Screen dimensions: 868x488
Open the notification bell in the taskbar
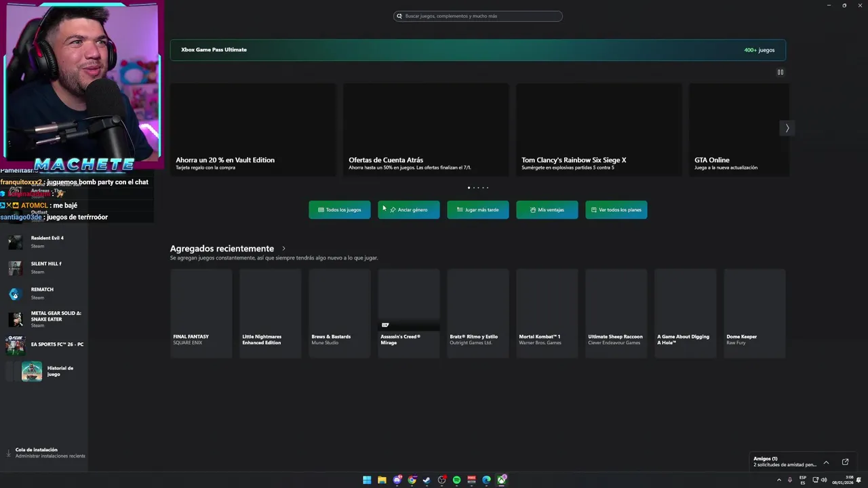[859, 480]
